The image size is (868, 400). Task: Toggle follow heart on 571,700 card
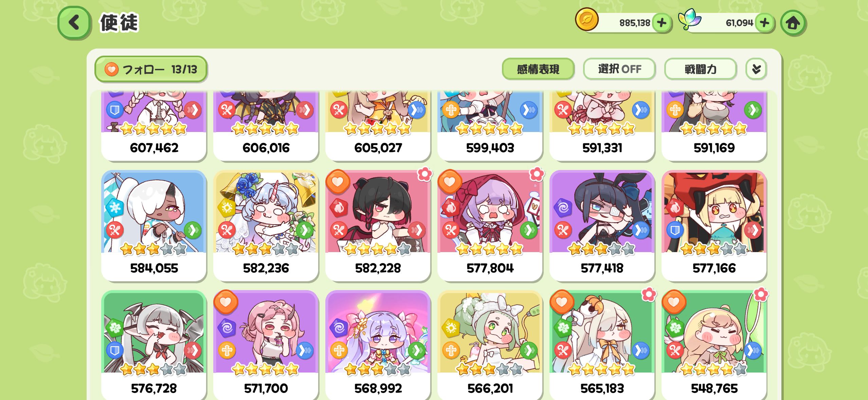pos(225,302)
